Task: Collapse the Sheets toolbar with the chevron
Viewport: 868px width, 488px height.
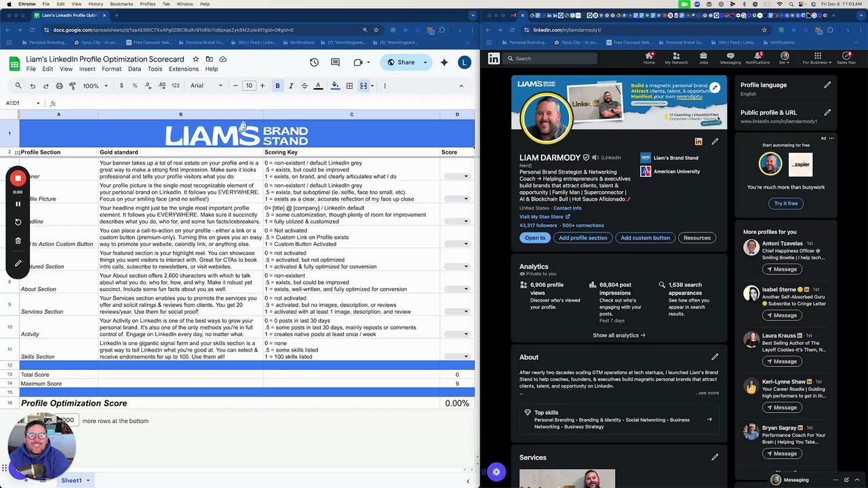Action: coord(461,86)
